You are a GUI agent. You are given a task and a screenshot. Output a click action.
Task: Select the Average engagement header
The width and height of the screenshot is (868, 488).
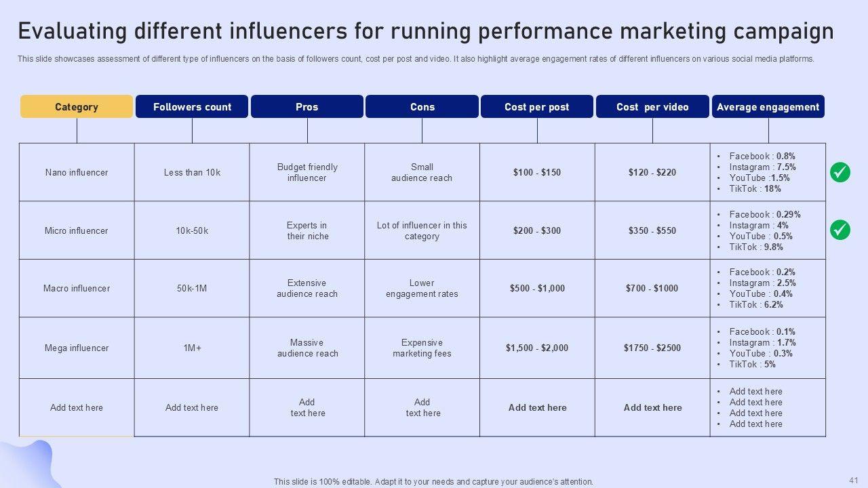(x=768, y=107)
